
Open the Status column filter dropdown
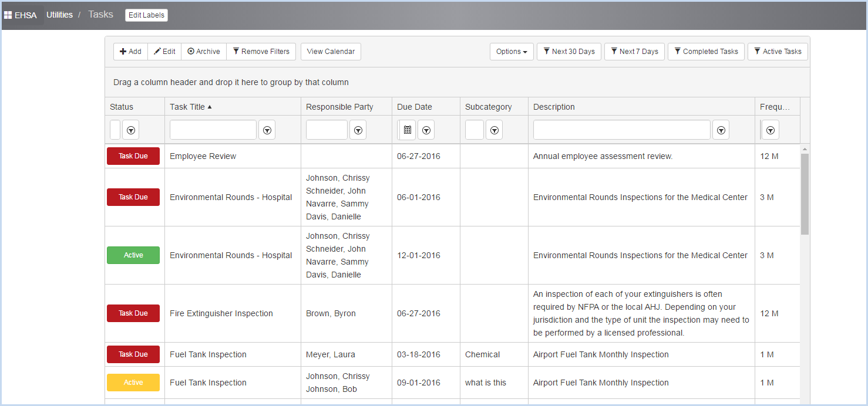pyautogui.click(x=130, y=129)
